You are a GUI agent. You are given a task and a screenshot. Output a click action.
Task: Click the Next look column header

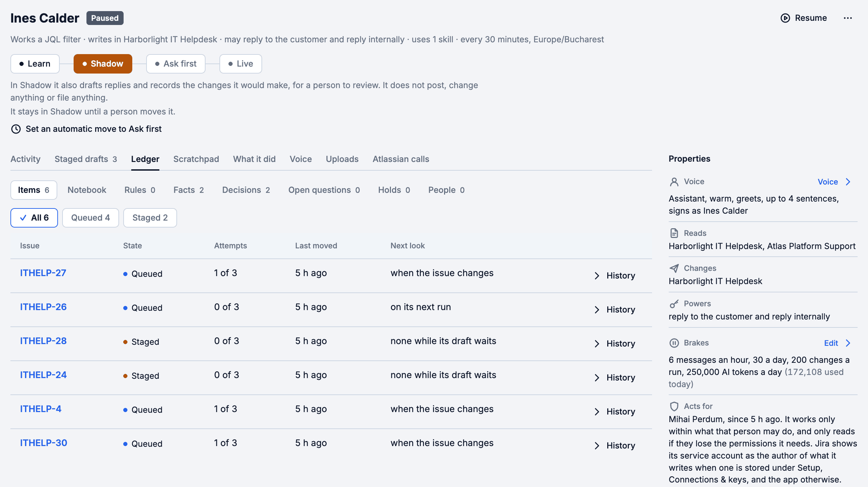pyautogui.click(x=408, y=246)
